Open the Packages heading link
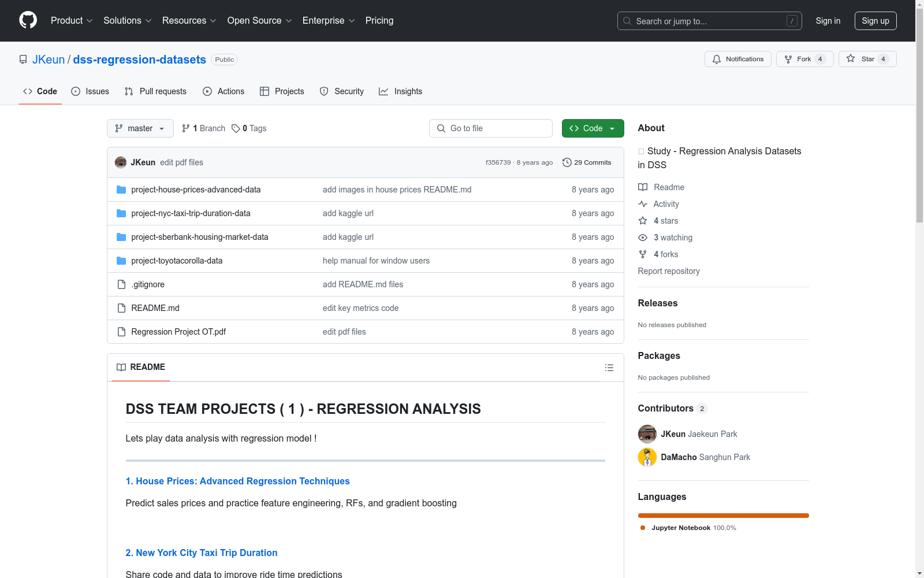The width and height of the screenshot is (924, 578). [x=659, y=355]
